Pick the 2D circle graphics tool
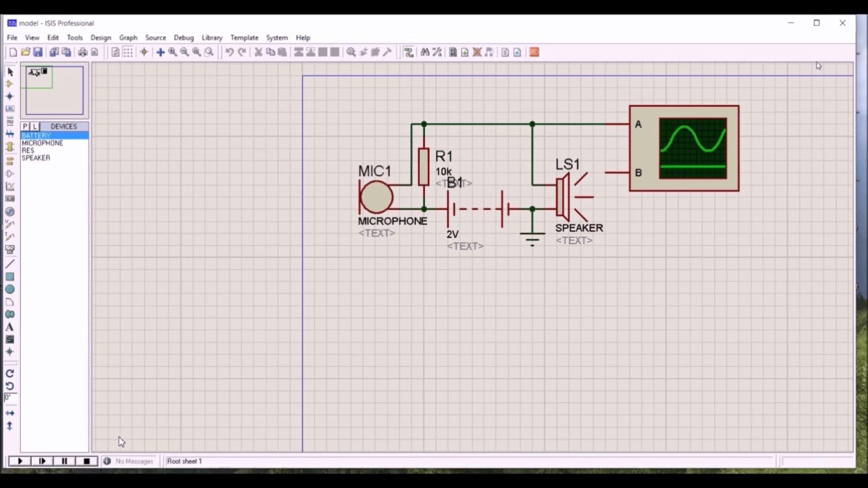The height and width of the screenshot is (488, 868). pos(10,289)
